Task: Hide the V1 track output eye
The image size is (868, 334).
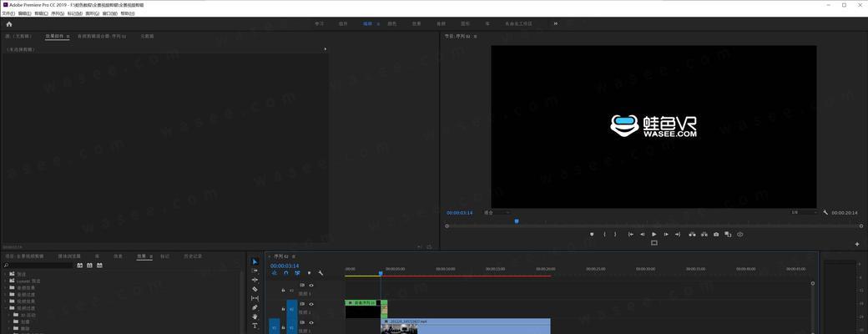Action: click(311, 322)
